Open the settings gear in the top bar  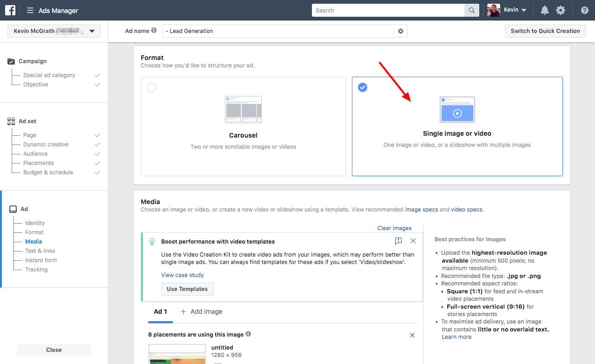[x=561, y=10]
